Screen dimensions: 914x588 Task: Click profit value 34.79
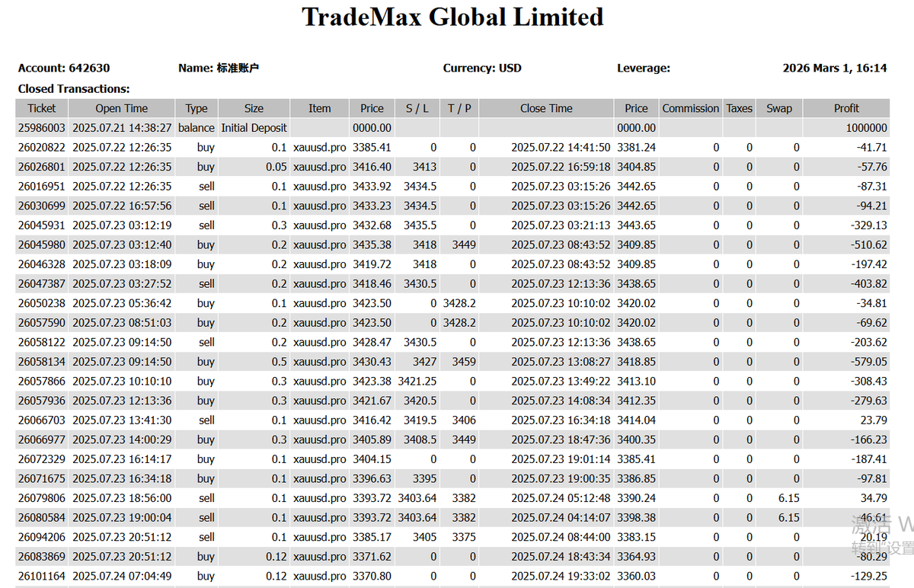click(x=874, y=498)
